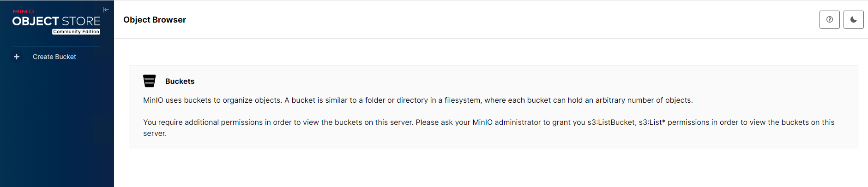Click the s3:List* permission text
The height and width of the screenshot is (187, 868).
coord(652,123)
